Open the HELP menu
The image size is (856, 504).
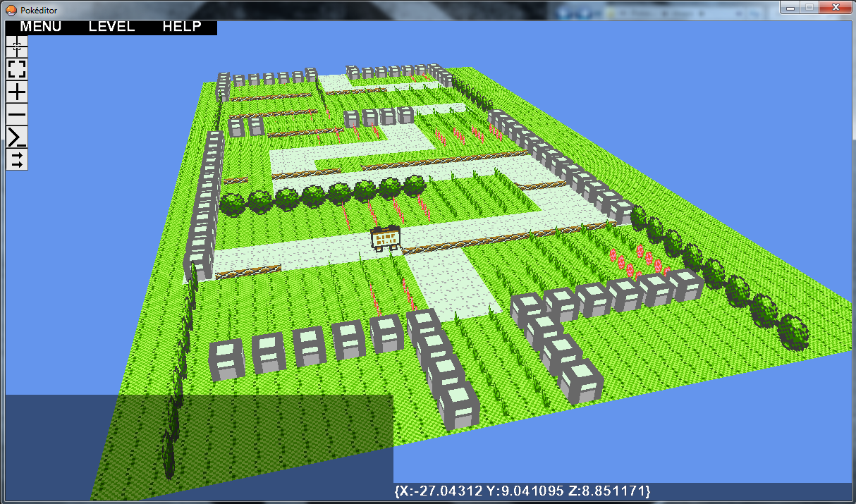point(182,27)
